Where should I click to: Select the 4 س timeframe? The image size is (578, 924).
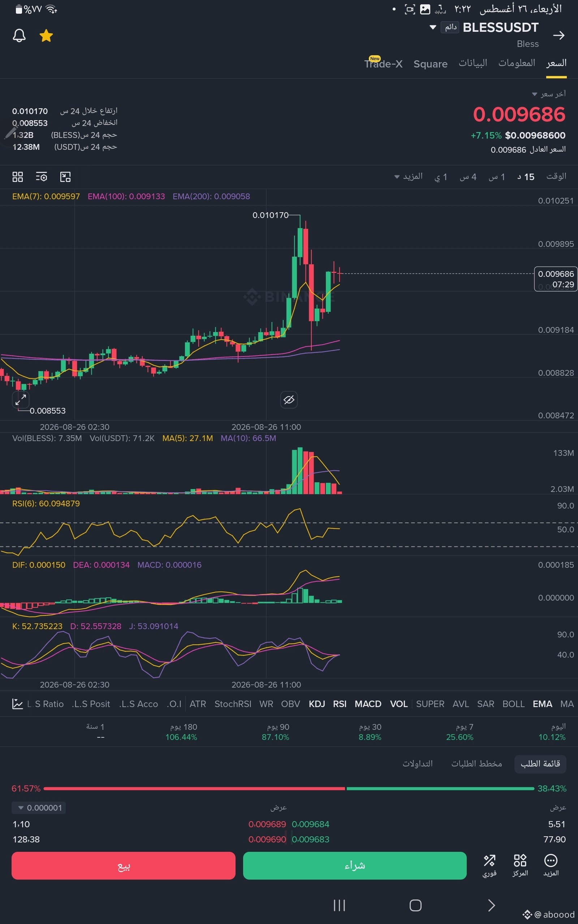(x=468, y=177)
